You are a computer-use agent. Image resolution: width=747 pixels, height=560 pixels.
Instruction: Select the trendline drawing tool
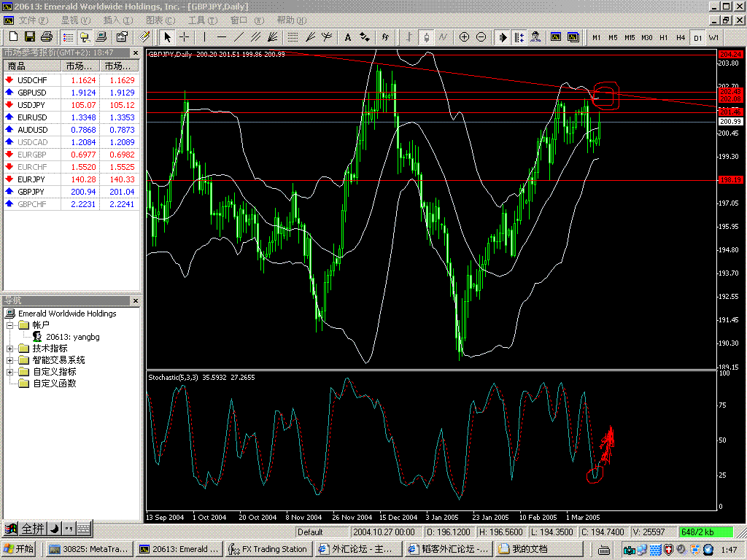point(239,37)
